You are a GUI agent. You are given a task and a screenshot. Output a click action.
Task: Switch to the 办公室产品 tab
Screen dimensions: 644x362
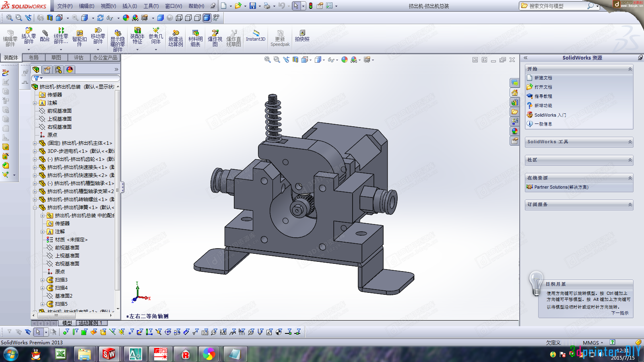[x=105, y=58]
